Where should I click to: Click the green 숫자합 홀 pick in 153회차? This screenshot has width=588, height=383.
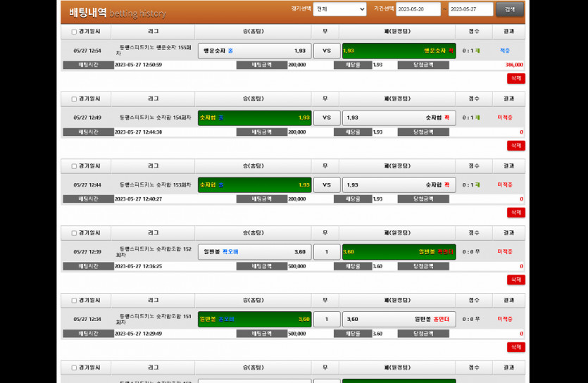point(254,184)
